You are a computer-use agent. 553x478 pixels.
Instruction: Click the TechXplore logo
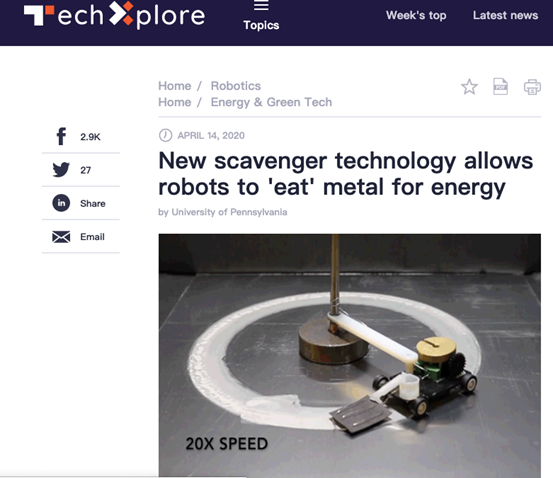point(114,15)
